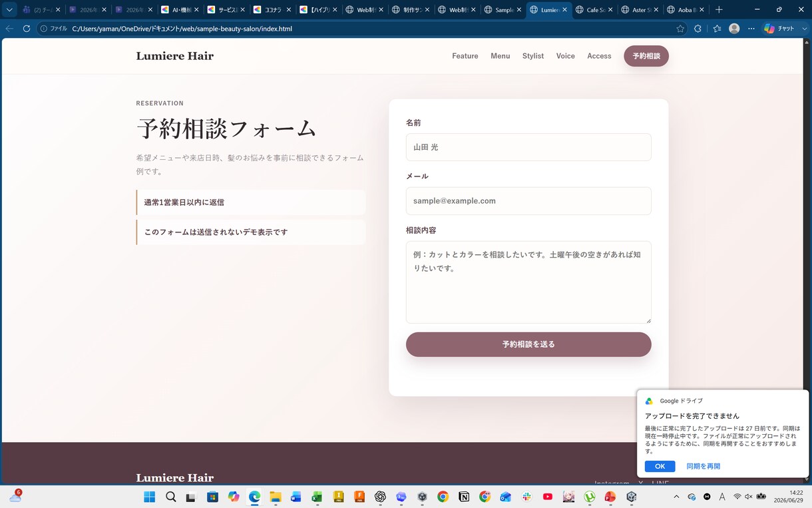Open Excel from taskbar
812x508 pixels.
click(317, 497)
